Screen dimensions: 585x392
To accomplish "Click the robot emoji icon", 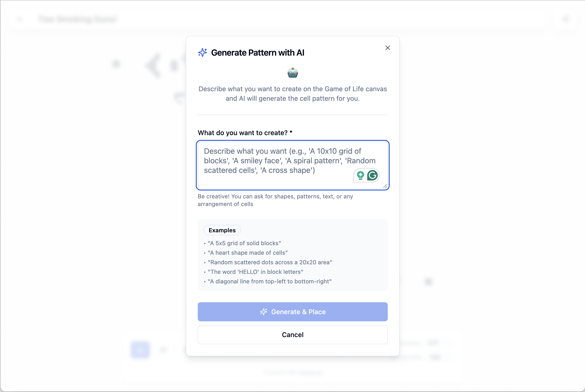I will click(x=292, y=73).
